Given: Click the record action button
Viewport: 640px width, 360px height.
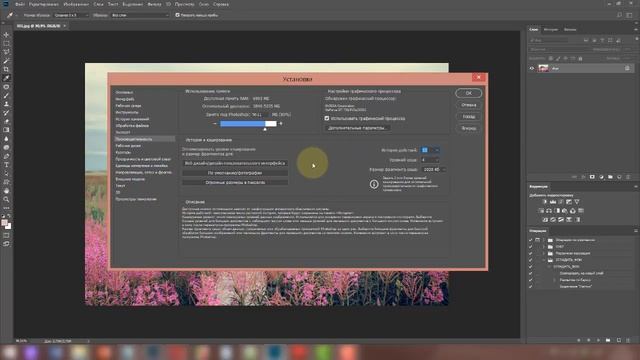Looking at the screenshot, I should [x=589, y=340].
